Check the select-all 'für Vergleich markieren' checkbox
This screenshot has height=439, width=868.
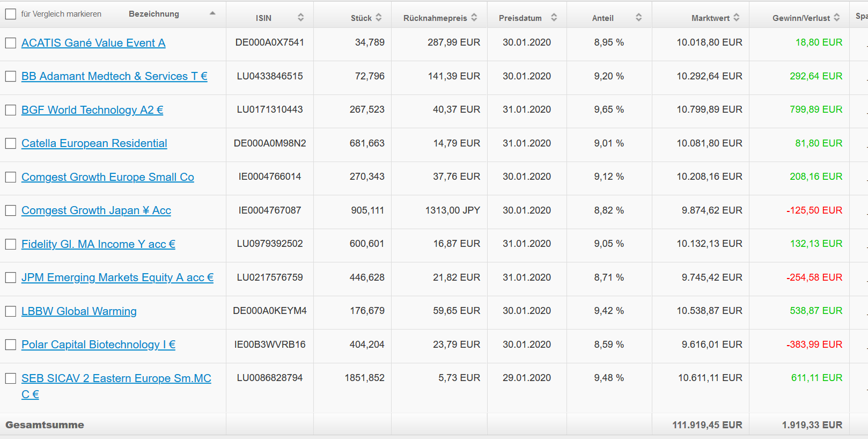pyautogui.click(x=11, y=14)
